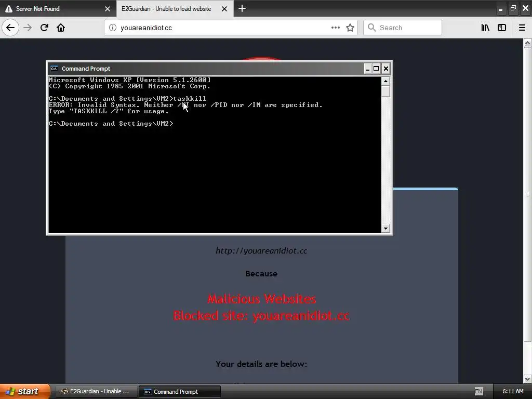
Task: Maximize the Command Prompt window
Action: tap(376, 69)
